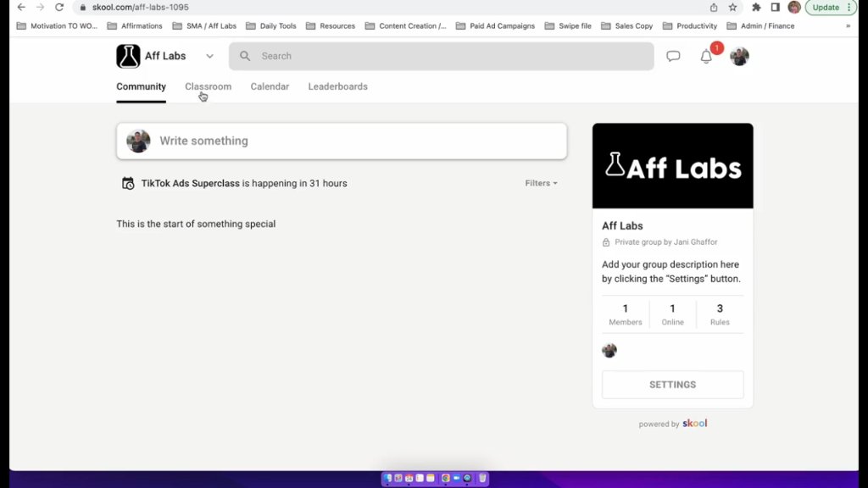Open Calendar app in the dock

409,478
